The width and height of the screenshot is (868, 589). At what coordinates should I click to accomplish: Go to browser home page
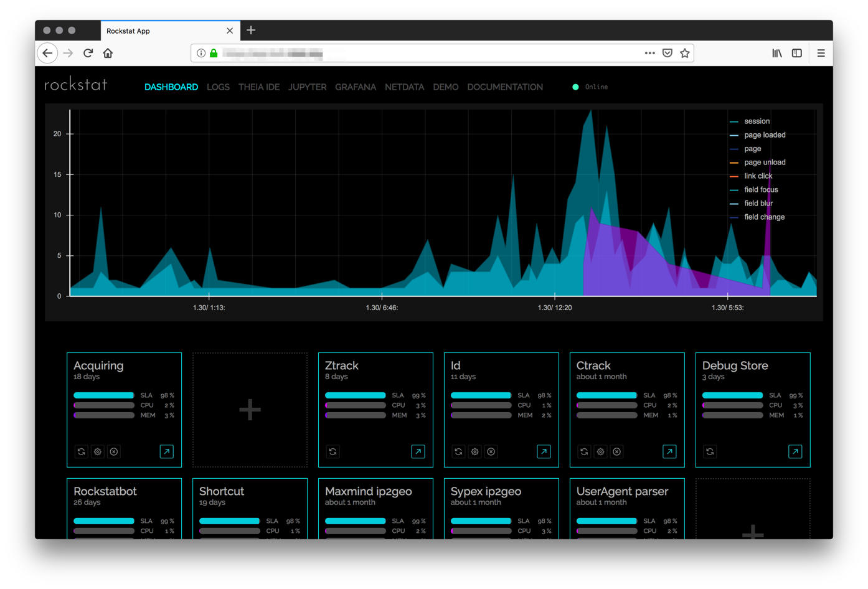tap(108, 54)
